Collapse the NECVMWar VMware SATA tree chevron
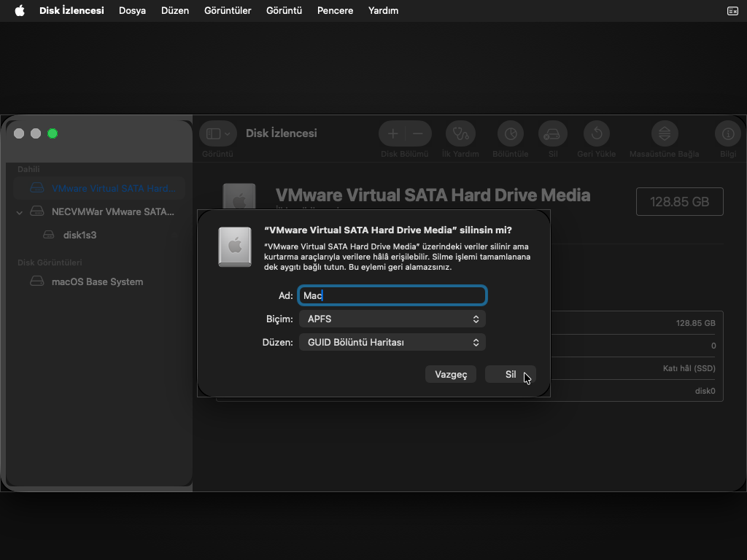747x560 pixels. tap(20, 212)
